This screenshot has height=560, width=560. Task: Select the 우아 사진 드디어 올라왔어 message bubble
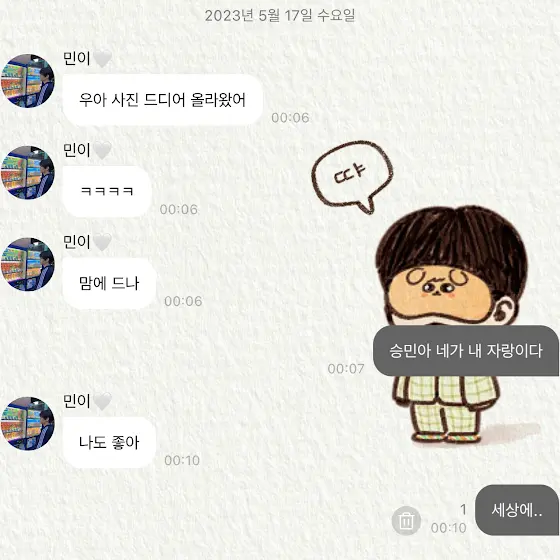[x=162, y=100]
